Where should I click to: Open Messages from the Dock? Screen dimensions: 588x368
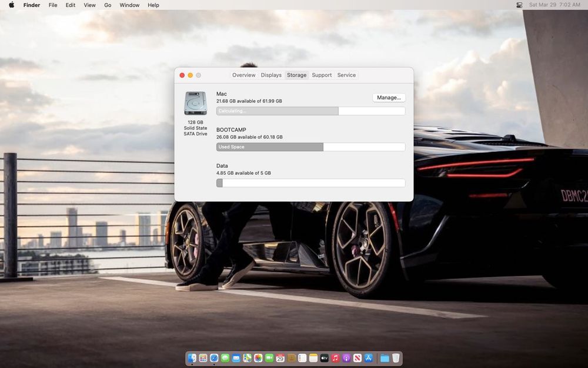(x=225, y=358)
